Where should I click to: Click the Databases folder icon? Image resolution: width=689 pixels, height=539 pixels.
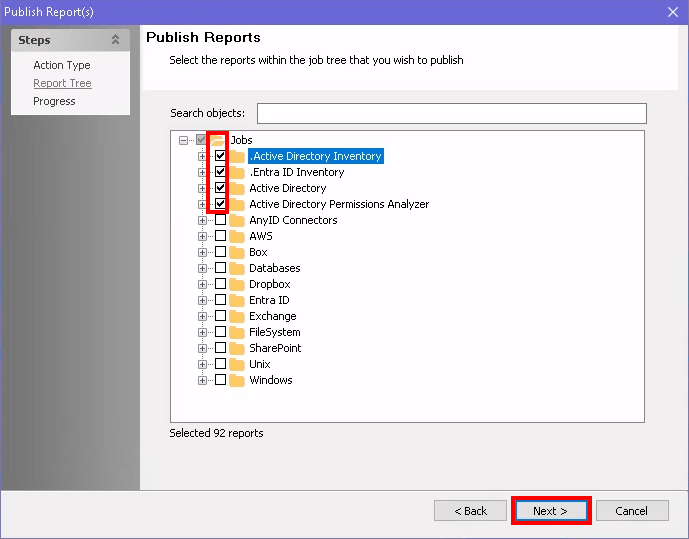237,268
